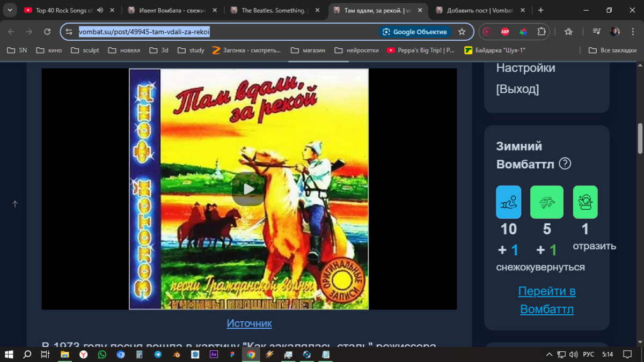Search the page with Google Объектив
644x362 pixels.
415,32
